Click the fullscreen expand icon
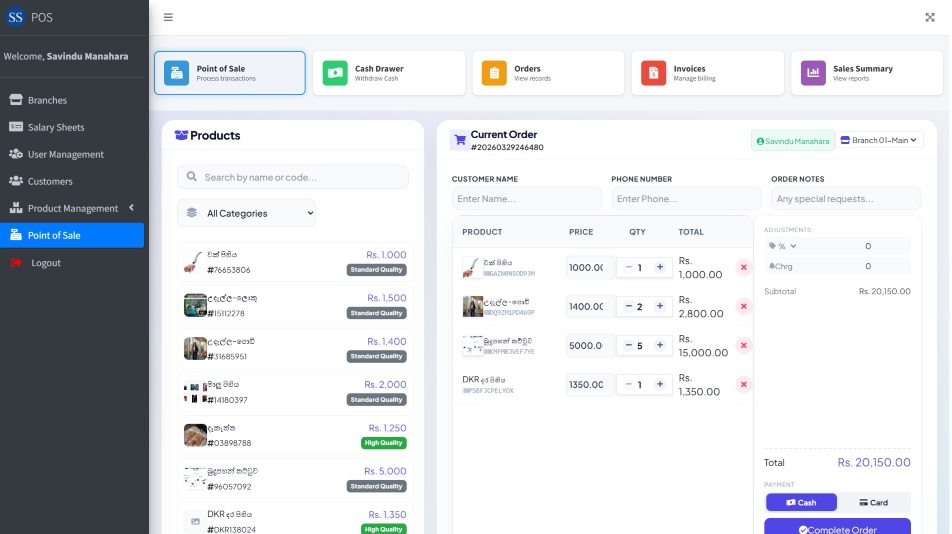 [x=930, y=17]
